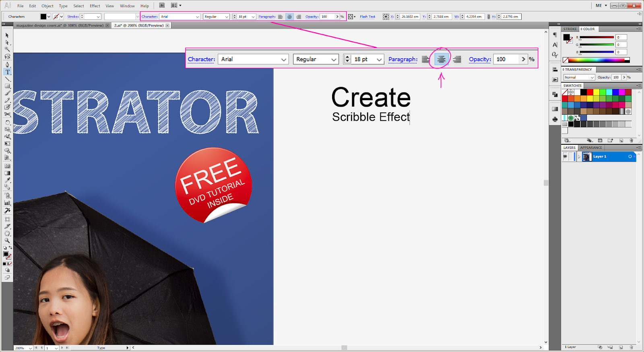This screenshot has width=644, height=352.
Task: Select the Magic Wand tool
Action: coord(7,49)
